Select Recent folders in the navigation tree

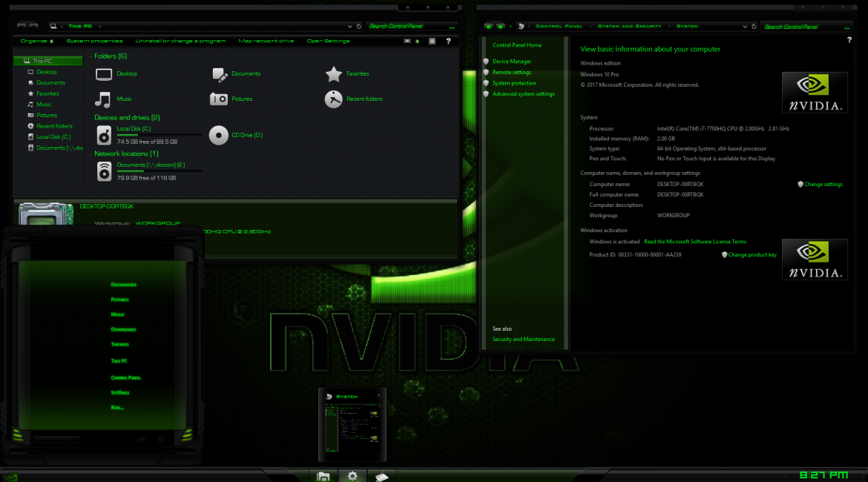pyautogui.click(x=54, y=126)
